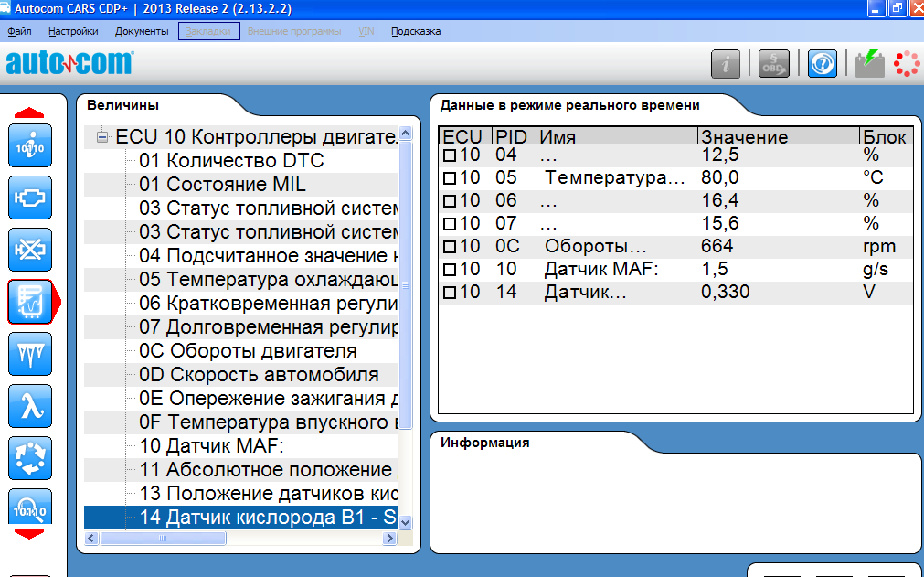Collapse the ECU 10 tree node
The width and height of the screenshot is (924, 577).
[102, 137]
